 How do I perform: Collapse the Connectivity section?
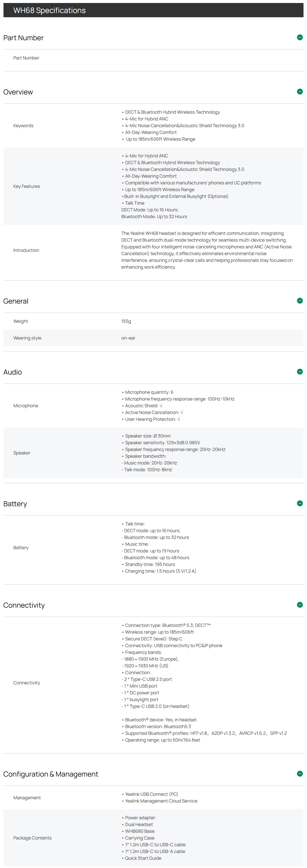[x=299, y=605]
